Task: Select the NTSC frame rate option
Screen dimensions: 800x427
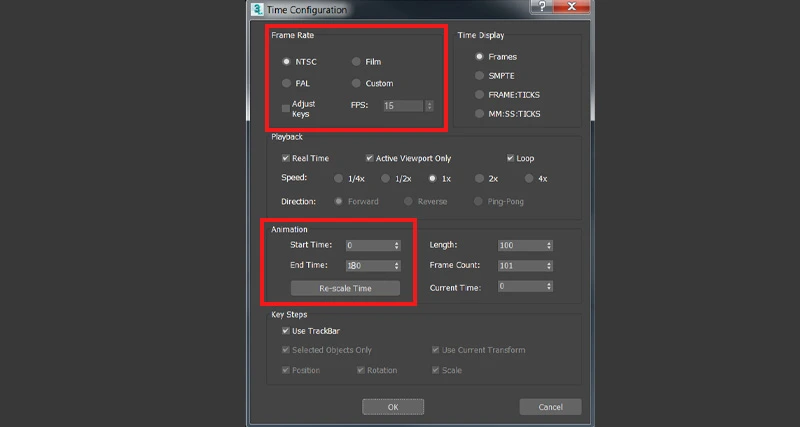Action: point(287,62)
